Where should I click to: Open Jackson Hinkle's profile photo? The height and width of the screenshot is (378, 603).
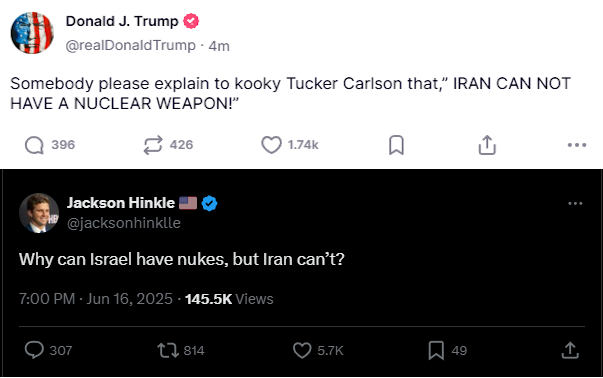click(39, 213)
